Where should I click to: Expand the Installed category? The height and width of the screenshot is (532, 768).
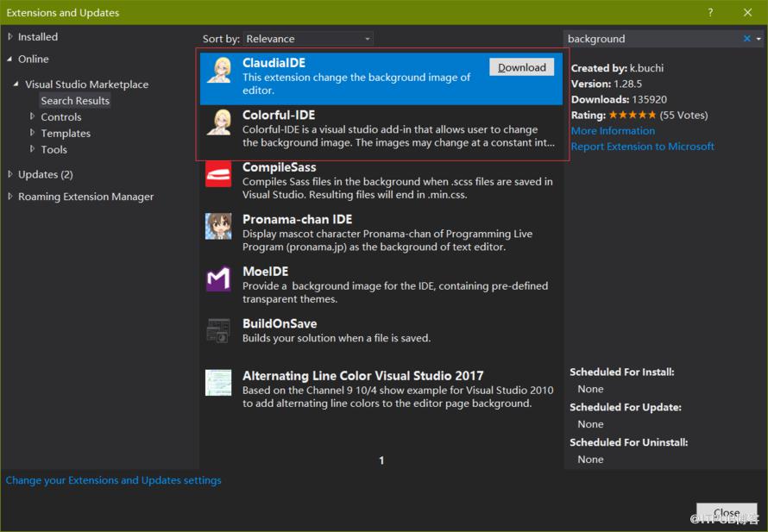[x=10, y=37]
